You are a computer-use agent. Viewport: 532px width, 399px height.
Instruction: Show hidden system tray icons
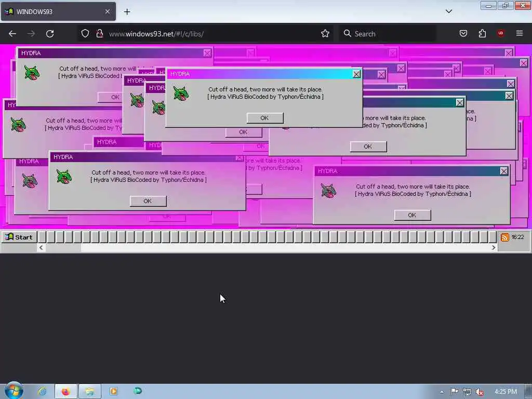click(442, 392)
